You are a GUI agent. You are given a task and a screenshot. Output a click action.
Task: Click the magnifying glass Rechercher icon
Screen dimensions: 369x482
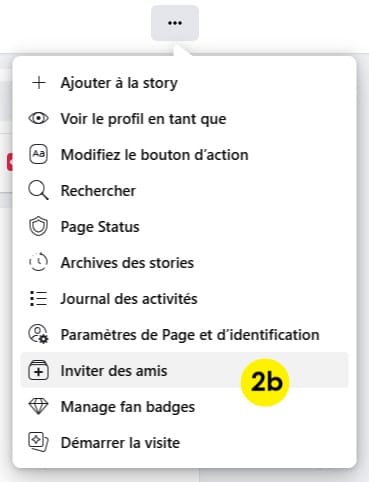point(38,190)
